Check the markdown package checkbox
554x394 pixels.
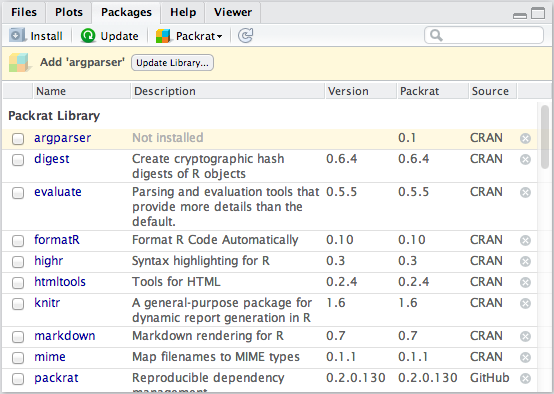pos(18,336)
